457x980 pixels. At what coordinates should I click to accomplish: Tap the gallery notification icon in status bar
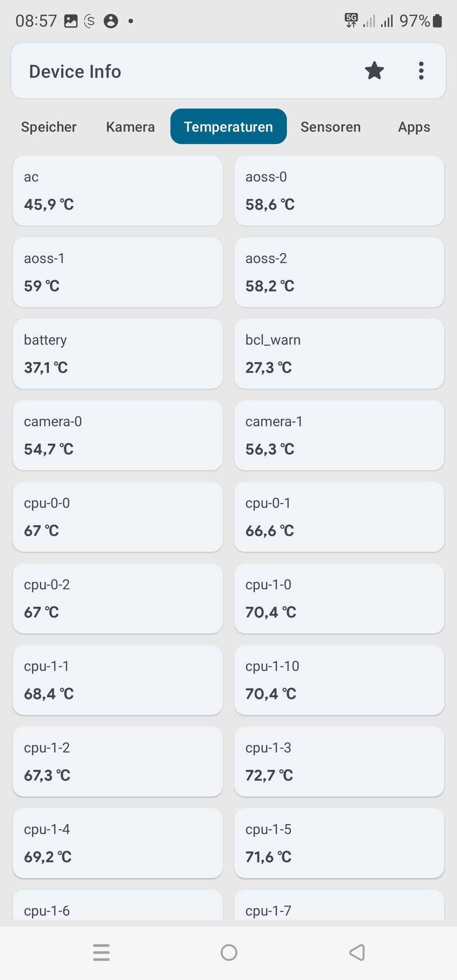coord(71,21)
